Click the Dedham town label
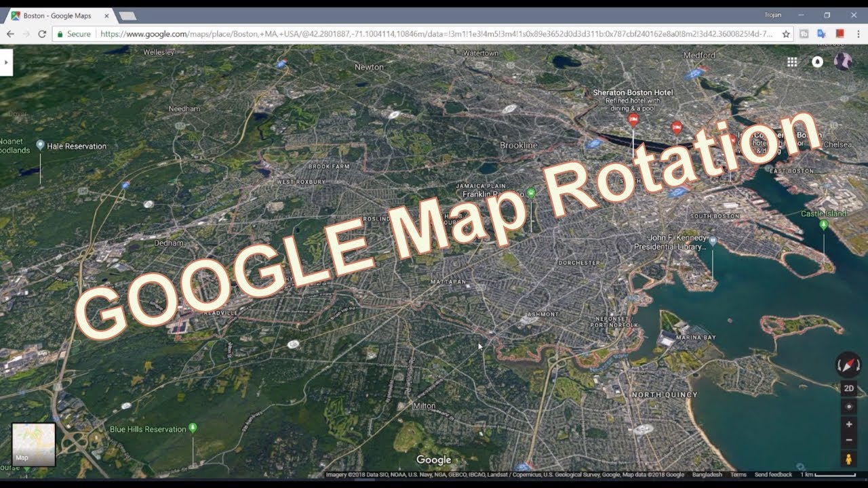 [x=169, y=243]
